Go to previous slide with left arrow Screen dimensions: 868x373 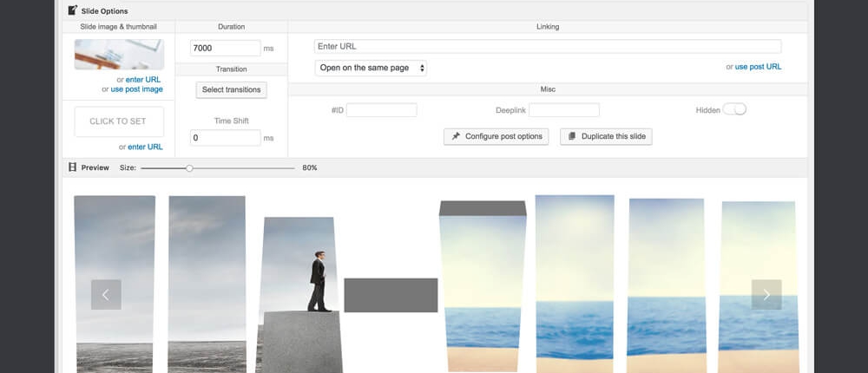click(x=106, y=295)
